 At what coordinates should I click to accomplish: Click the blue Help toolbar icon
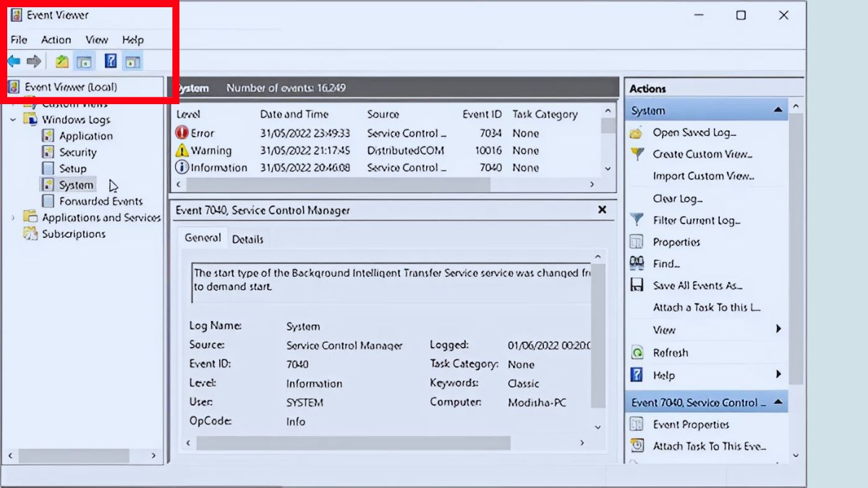(x=111, y=61)
